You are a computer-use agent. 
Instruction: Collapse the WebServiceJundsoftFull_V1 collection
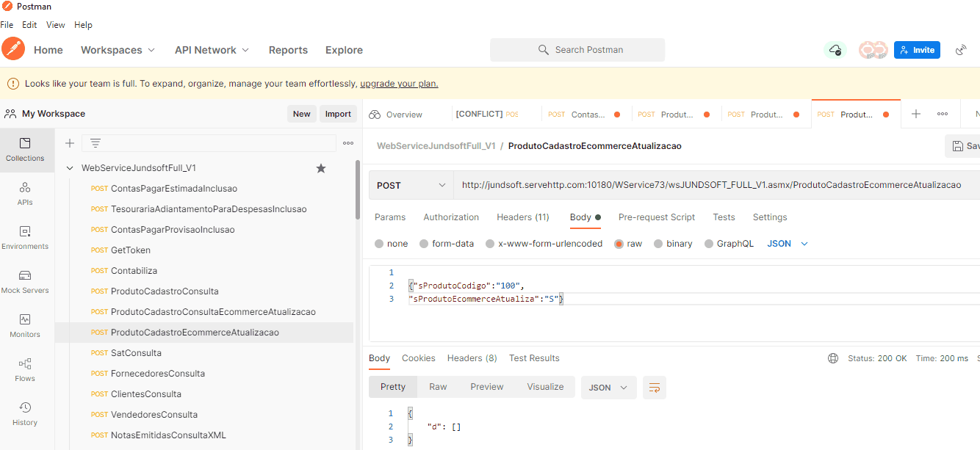click(70, 168)
